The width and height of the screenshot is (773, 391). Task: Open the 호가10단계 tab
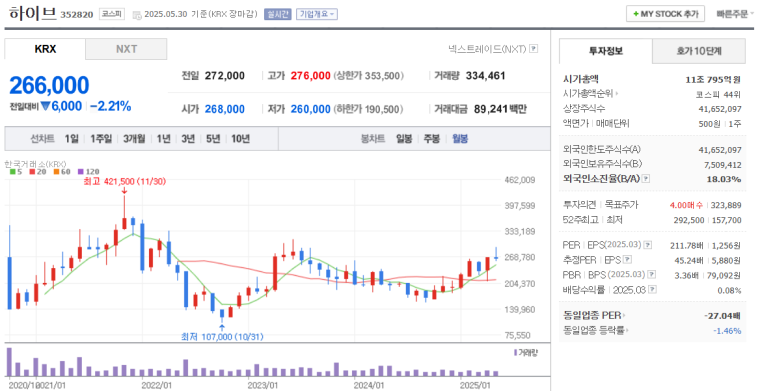[699, 51]
